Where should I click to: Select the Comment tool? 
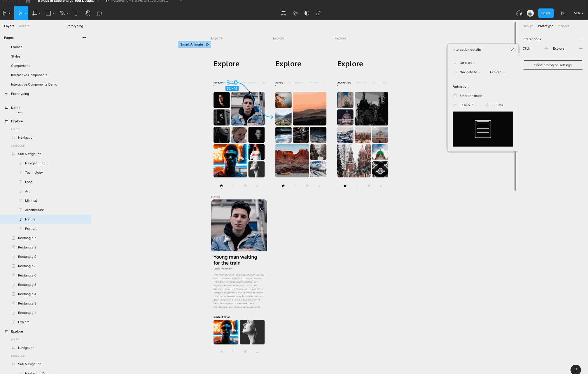click(x=99, y=13)
